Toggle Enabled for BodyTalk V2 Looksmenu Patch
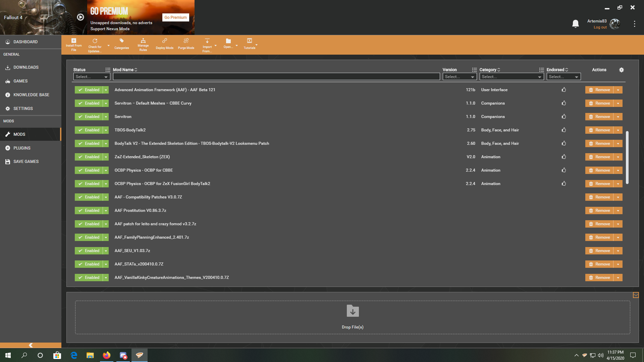The width and height of the screenshot is (644, 362). [89, 143]
